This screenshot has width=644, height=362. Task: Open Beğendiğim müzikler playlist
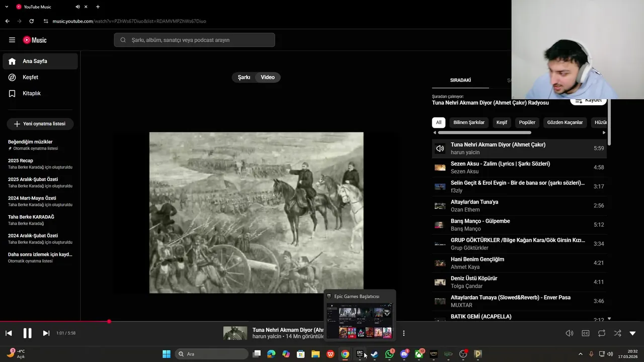(40, 145)
